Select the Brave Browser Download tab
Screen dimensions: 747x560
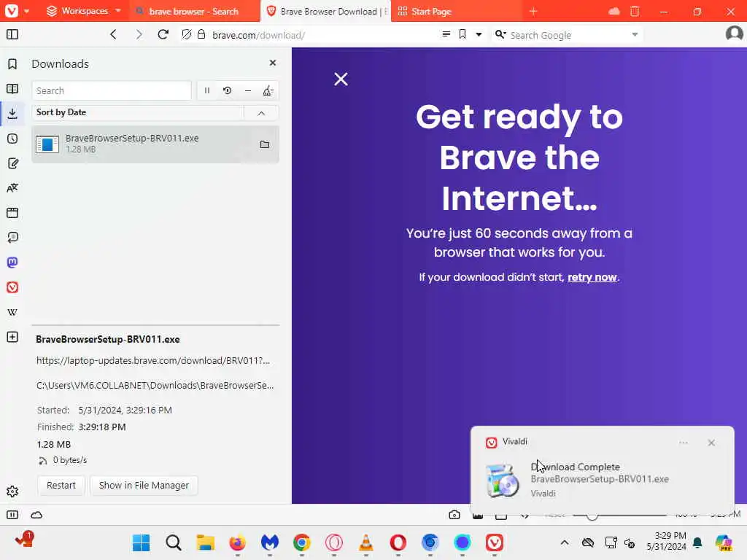pyautogui.click(x=326, y=12)
